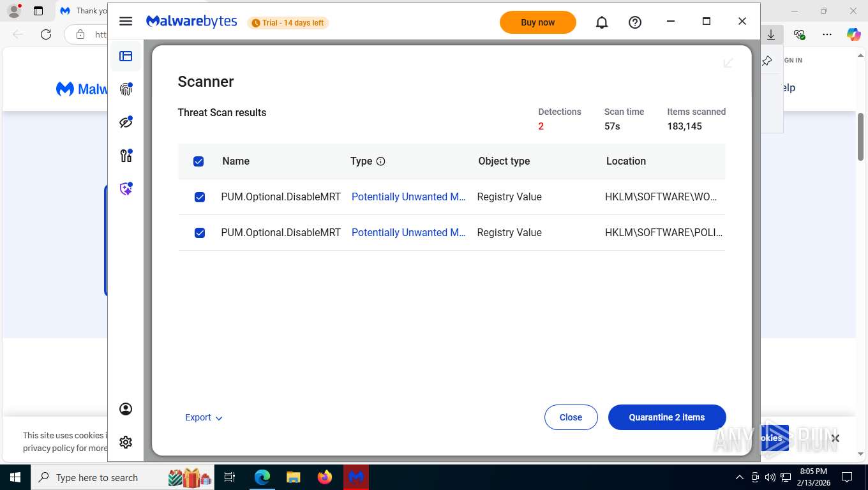Viewport: 868px width, 490px height.
Task: Open Potentially Unwanted link for the HKLM\SOFTWARE\WO… row
Action: coord(408,197)
